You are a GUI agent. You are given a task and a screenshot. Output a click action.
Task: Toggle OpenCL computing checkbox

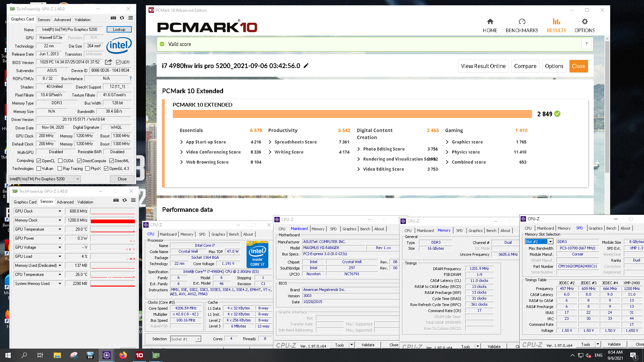[39, 161]
